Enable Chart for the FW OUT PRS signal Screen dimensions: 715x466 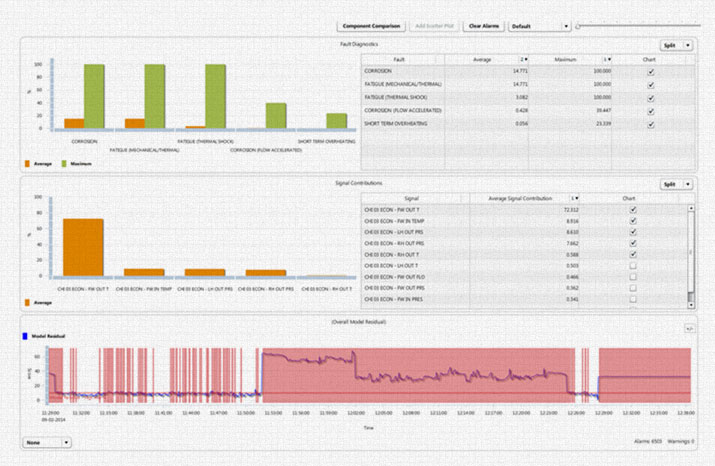pyautogui.click(x=633, y=288)
